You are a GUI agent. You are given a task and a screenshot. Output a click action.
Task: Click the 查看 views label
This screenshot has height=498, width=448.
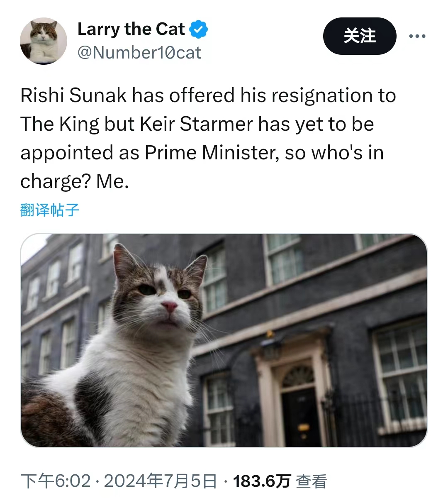(312, 481)
